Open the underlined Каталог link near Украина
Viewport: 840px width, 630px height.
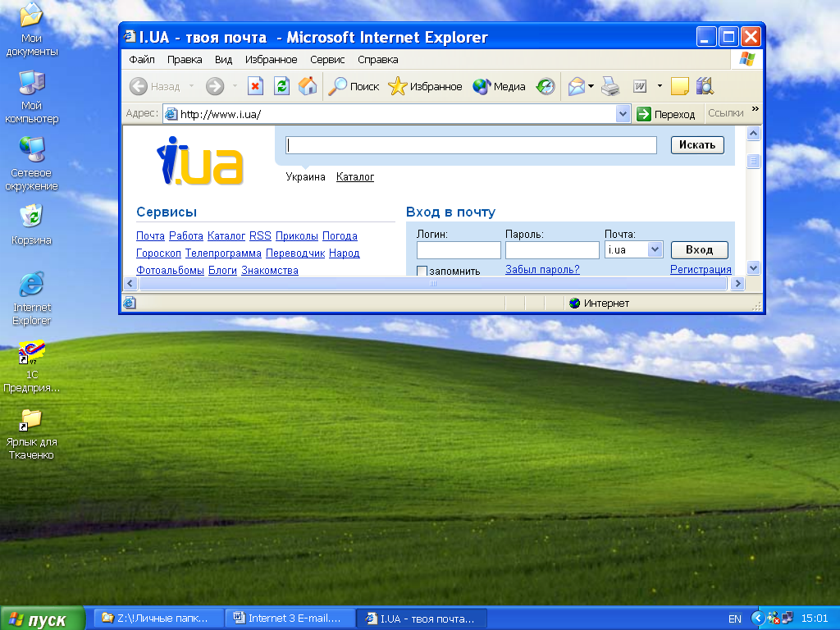(355, 177)
